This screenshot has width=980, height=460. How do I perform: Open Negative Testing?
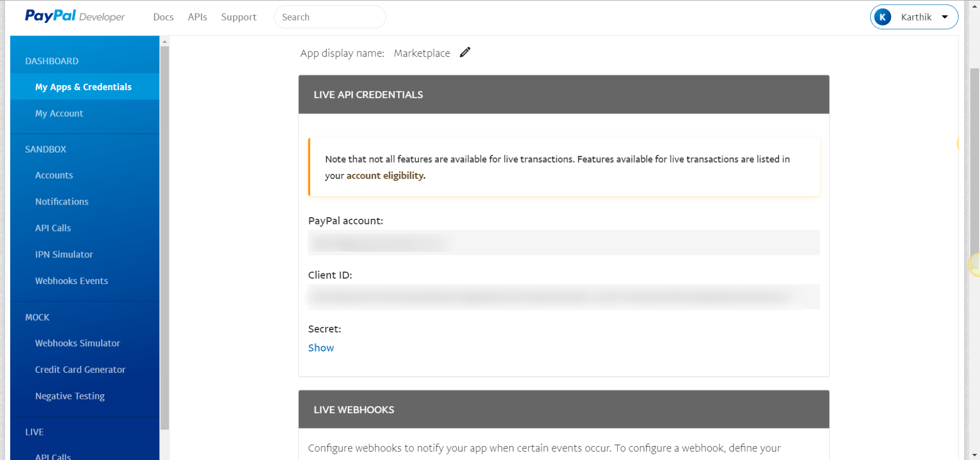coord(70,396)
